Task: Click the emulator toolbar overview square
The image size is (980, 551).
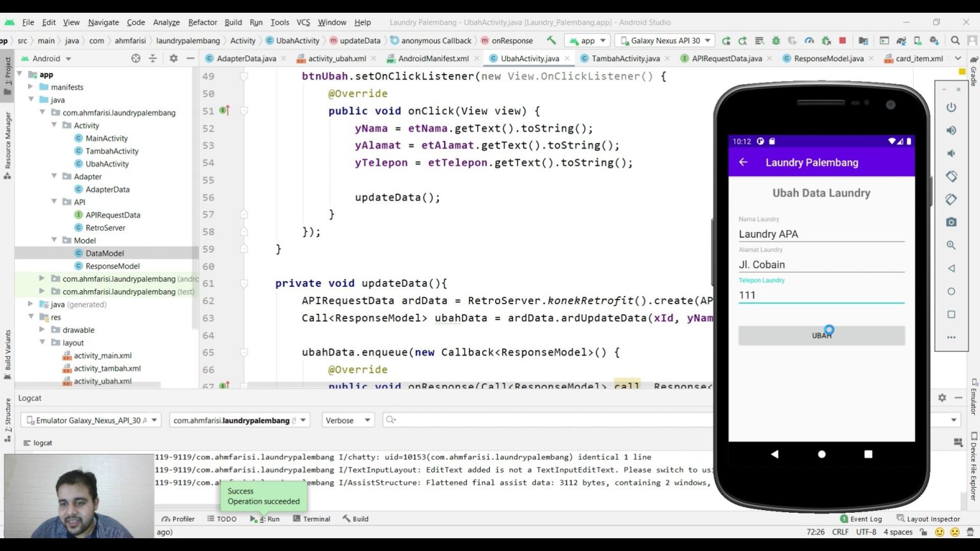Action: 951,314
